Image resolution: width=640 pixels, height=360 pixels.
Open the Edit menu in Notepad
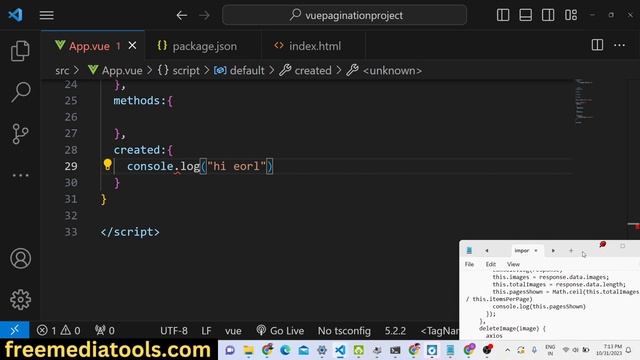pos(491,264)
